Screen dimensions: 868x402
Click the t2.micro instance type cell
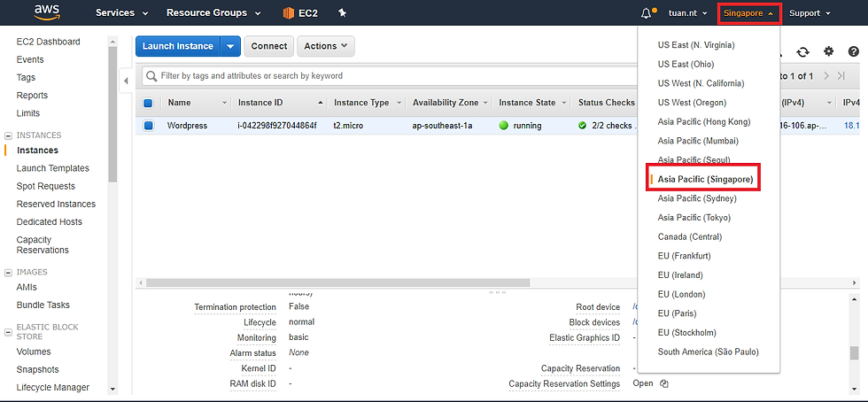[x=348, y=126]
